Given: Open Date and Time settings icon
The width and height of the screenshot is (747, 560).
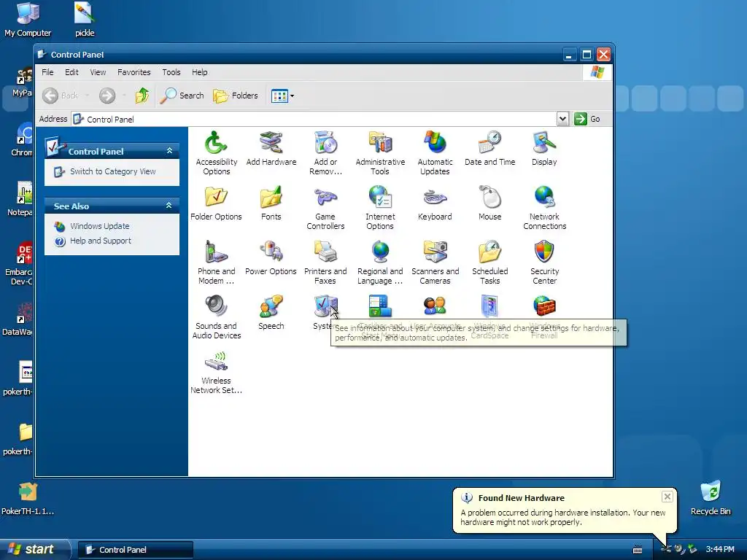Looking at the screenshot, I should tap(489, 149).
